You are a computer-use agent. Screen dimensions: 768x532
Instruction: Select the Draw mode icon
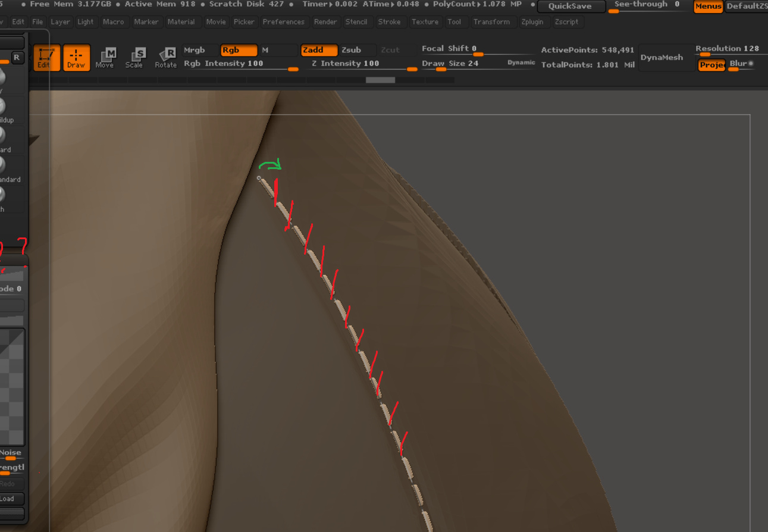coord(76,57)
